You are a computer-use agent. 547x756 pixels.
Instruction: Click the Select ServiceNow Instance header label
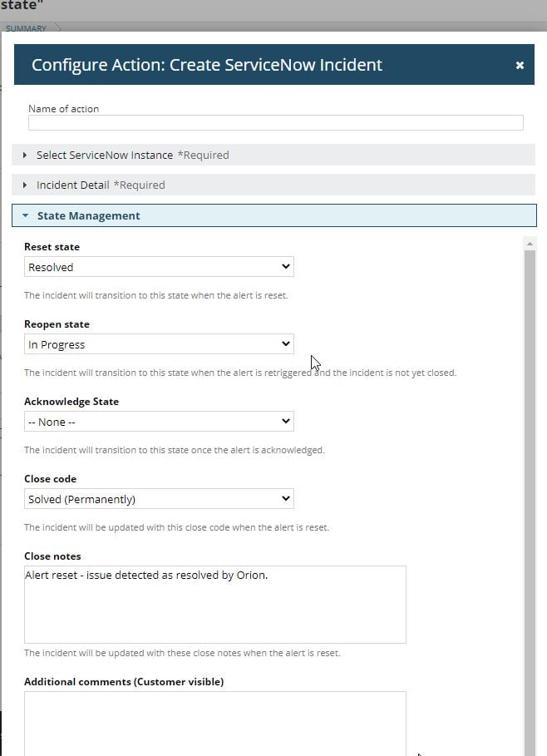click(x=105, y=155)
